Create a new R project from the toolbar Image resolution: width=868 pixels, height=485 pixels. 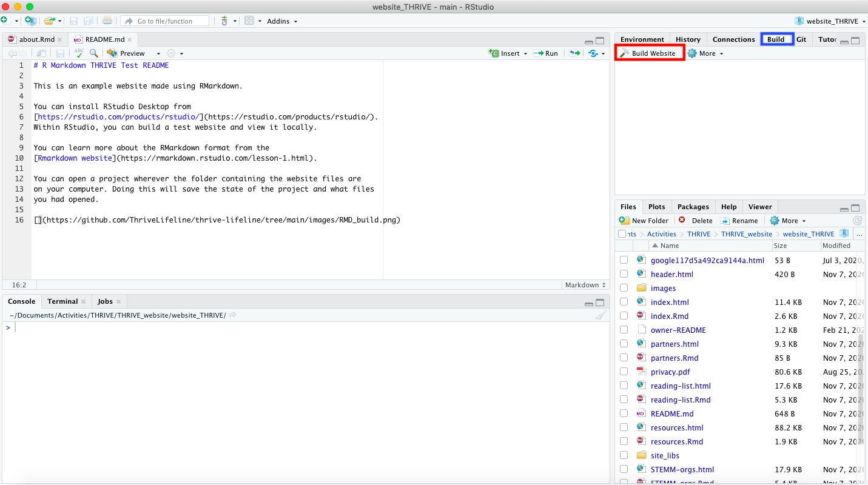[30, 21]
